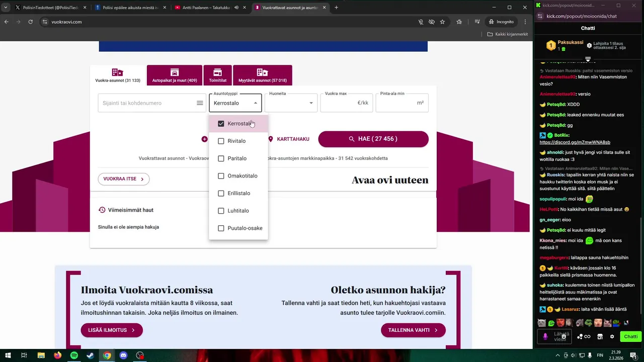The width and height of the screenshot is (644, 362).
Task: Open Steam from taskbar
Action: click(x=90, y=355)
